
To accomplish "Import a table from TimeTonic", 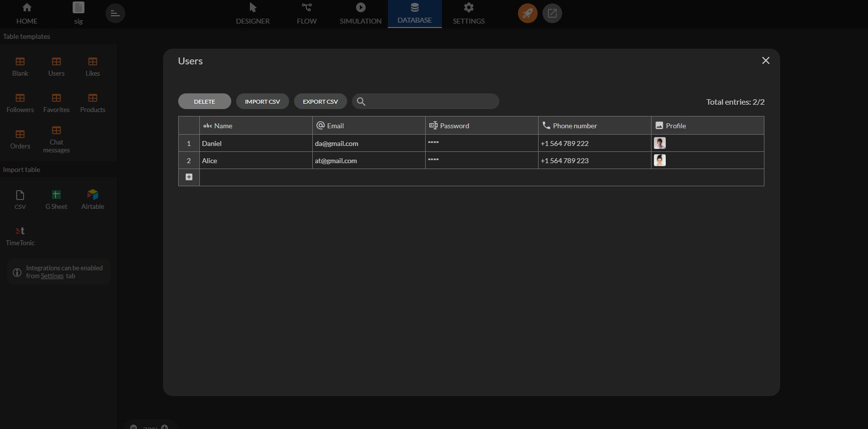I will pyautogui.click(x=20, y=236).
